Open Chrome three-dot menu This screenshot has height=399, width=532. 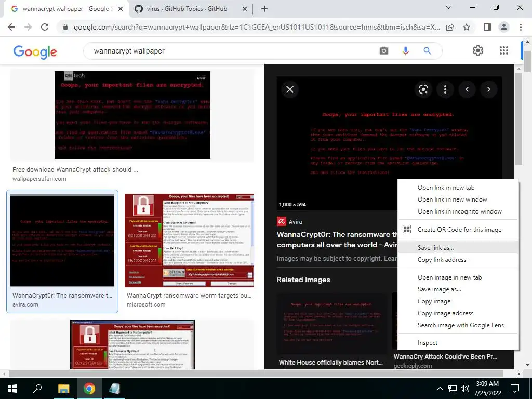521,27
